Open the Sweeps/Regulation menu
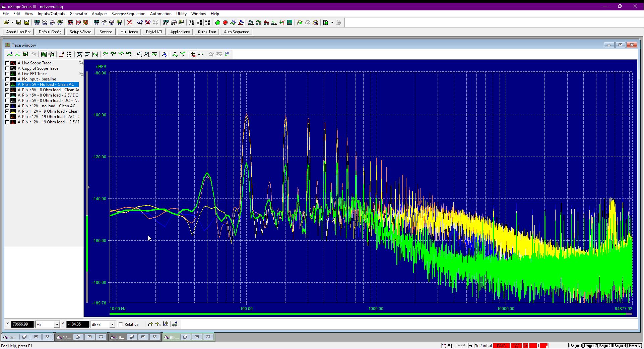 128,14
